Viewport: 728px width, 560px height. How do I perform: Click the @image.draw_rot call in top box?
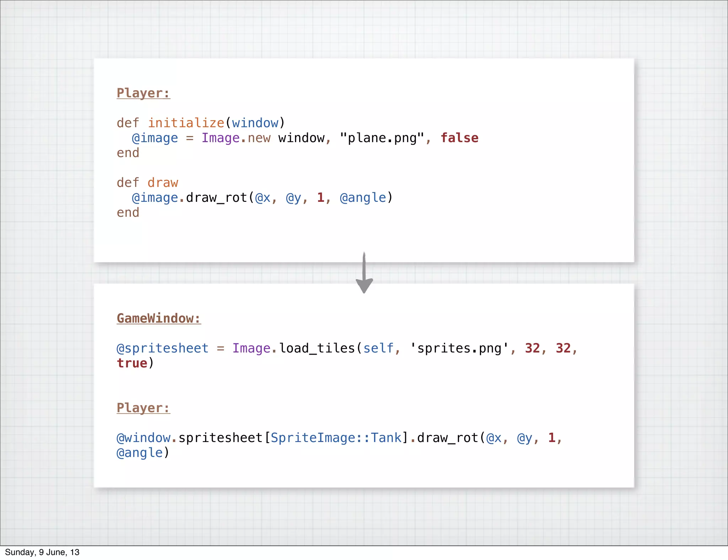[x=189, y=198]
